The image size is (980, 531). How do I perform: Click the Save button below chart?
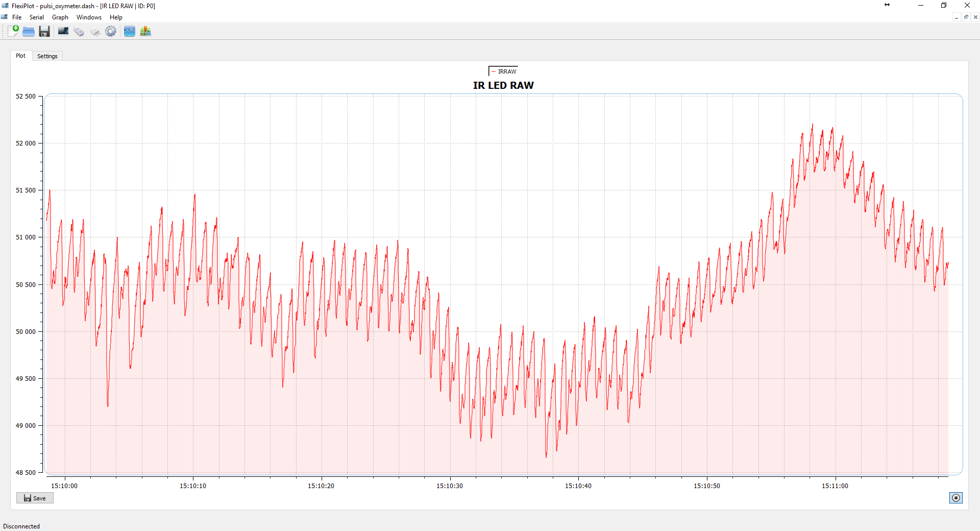pyautogui.click(x=35, y=498)
